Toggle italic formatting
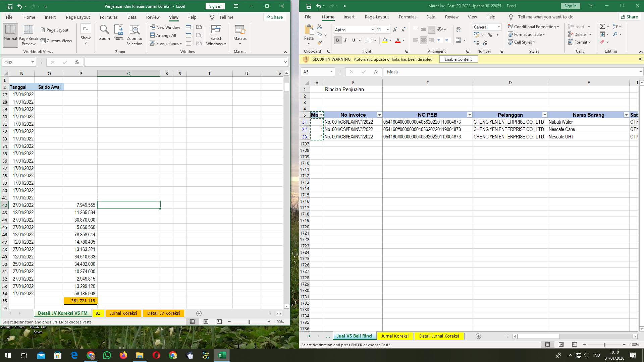 pos(345,40)
